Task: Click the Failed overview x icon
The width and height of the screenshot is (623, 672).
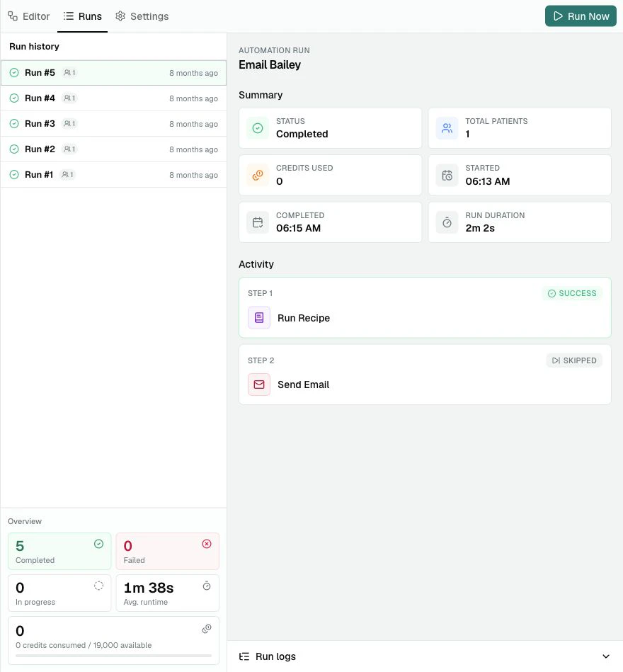Action: pyautogui.click(x=207, y=544)
